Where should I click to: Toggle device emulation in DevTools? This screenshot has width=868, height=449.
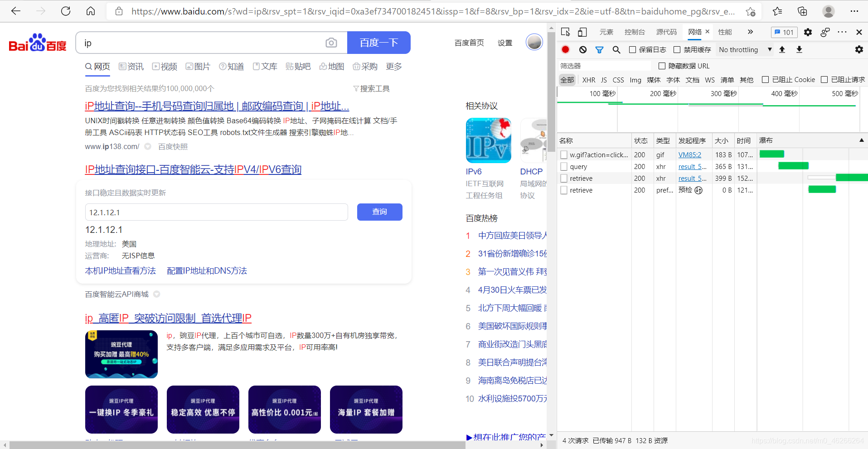[582, 32]
